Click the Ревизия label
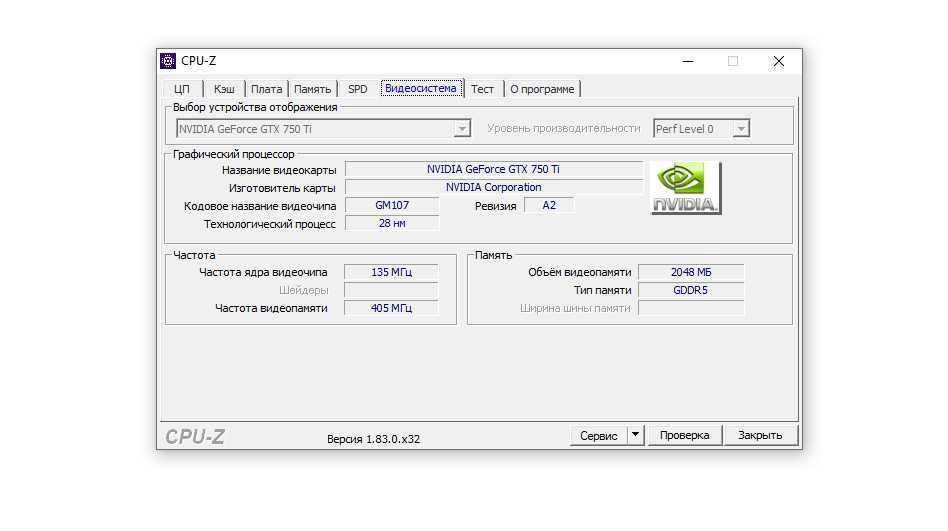The width and height of the screenshot is (948, 531). click(x=495, y=206)
